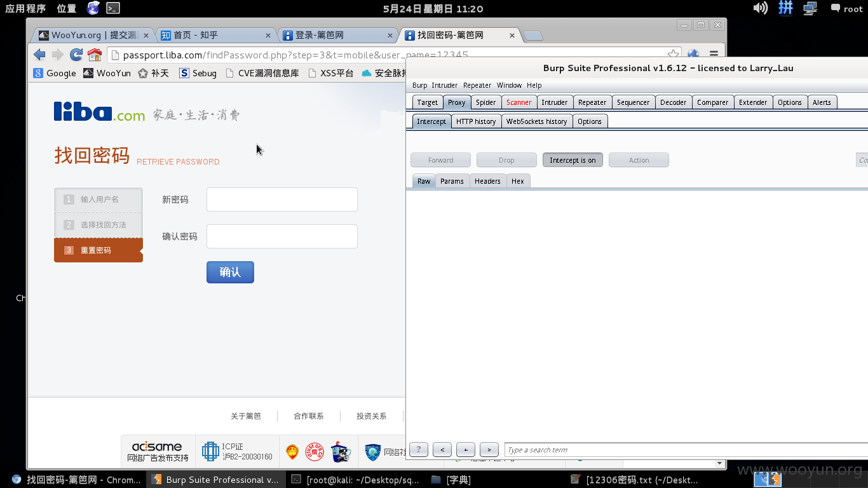Click the 合作联系 footer link
The width and height of the screenshot is (868, 488).
point(309,416)
